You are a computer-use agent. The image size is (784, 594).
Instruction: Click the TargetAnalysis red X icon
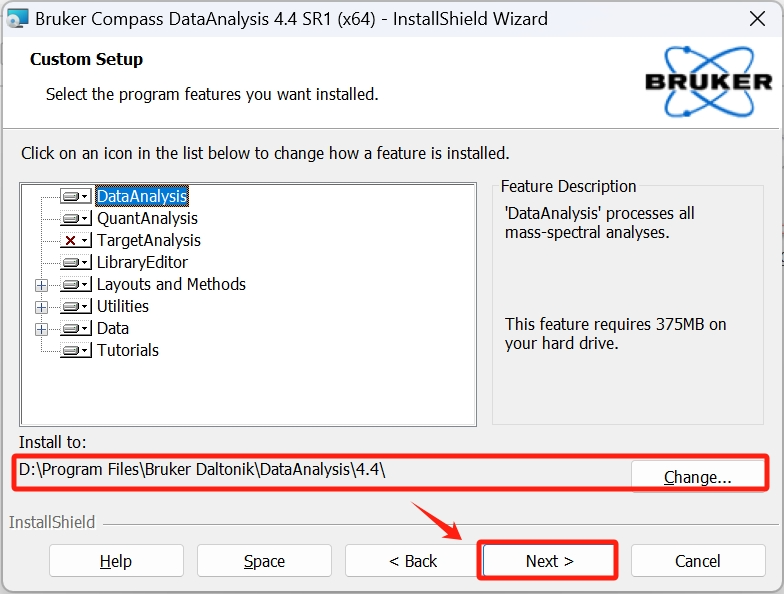coord(75,241)
